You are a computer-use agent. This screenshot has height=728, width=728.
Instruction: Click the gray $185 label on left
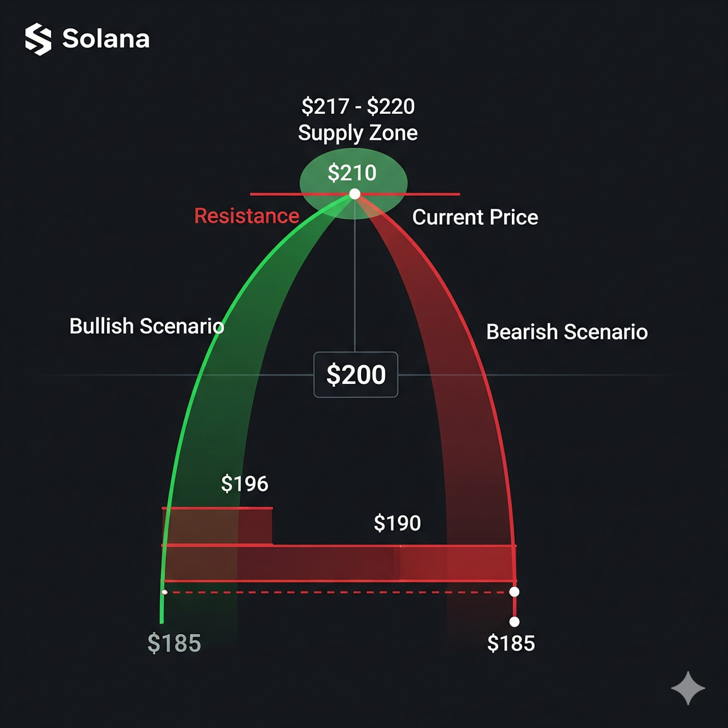174,643
